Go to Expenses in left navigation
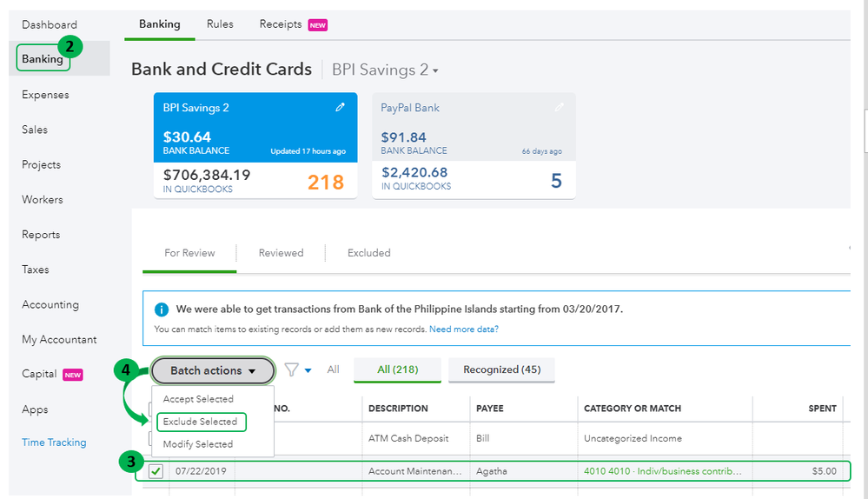 [x=45, y=95]
